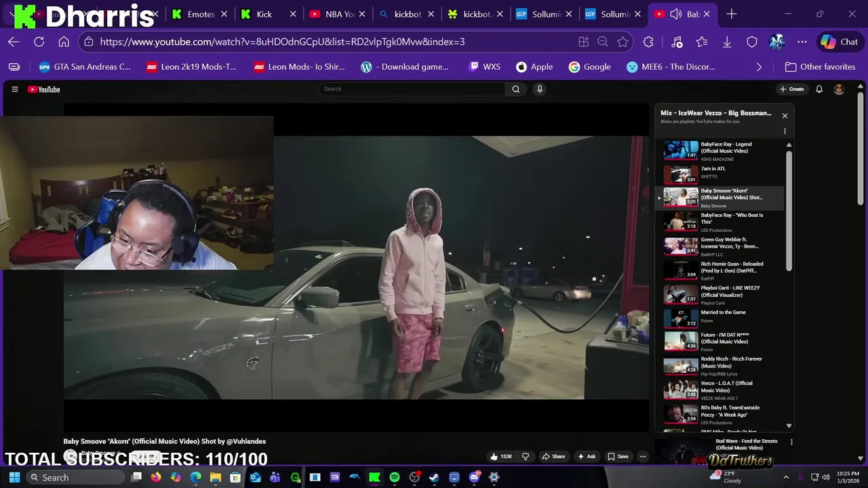The width and height of the screenshot is (868, 488).
Task: Open the Windows Start menu
Action: 14,477
